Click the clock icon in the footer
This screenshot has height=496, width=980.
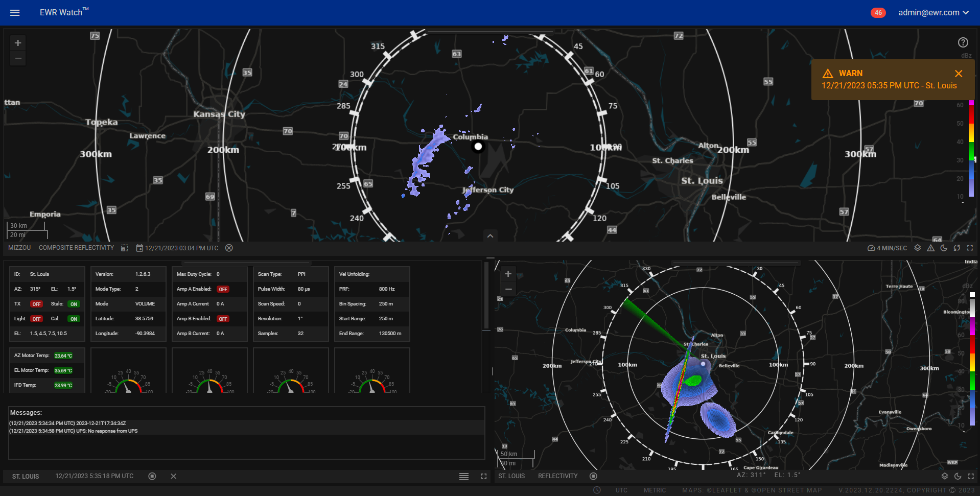click(x=597, y=490)
